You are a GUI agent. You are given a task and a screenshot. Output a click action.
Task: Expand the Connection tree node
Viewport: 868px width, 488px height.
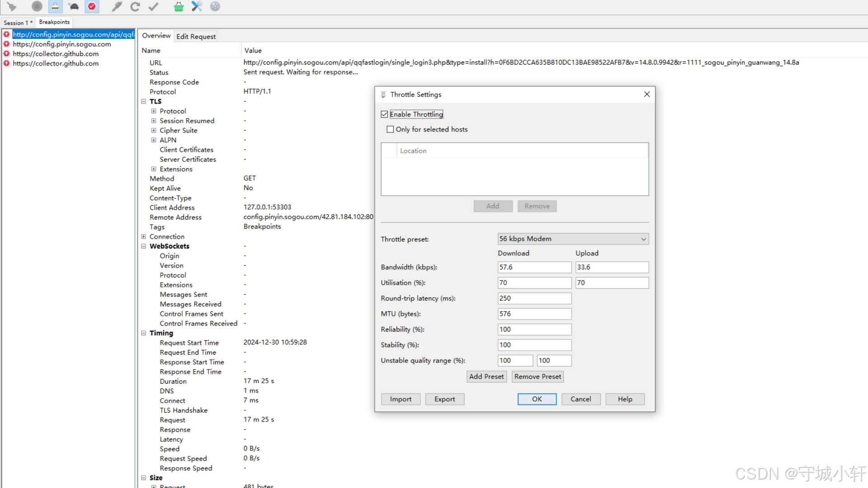point(143,236)
